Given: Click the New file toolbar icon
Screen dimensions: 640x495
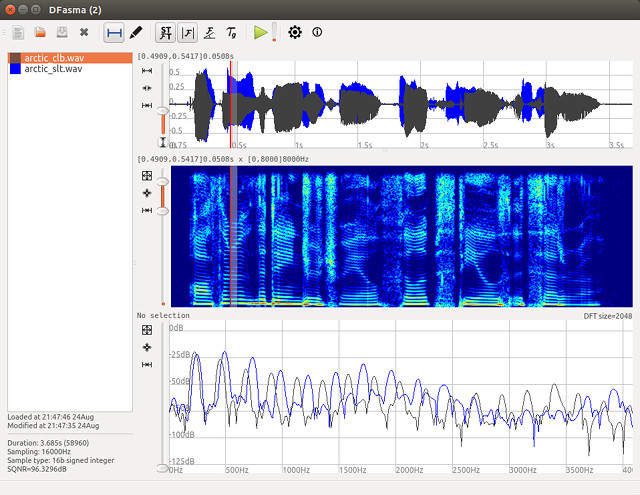Looking at the screenshot, I should tap(19, 32).
